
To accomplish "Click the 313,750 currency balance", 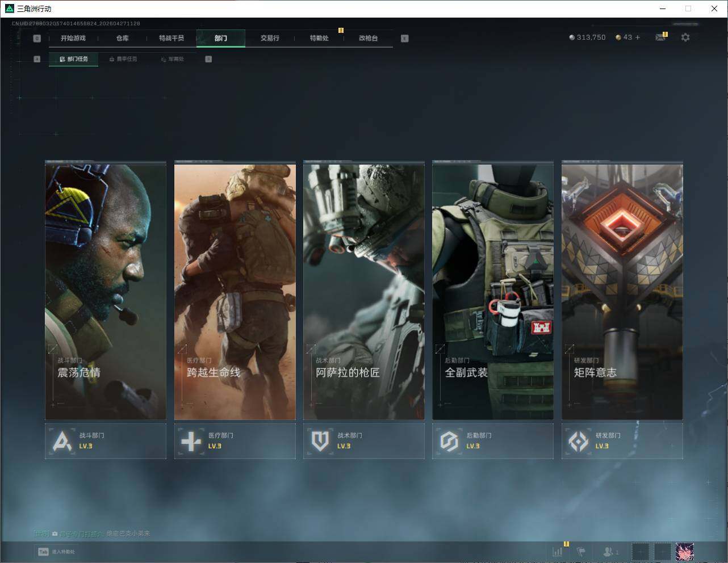I will (x=591, y=37).
